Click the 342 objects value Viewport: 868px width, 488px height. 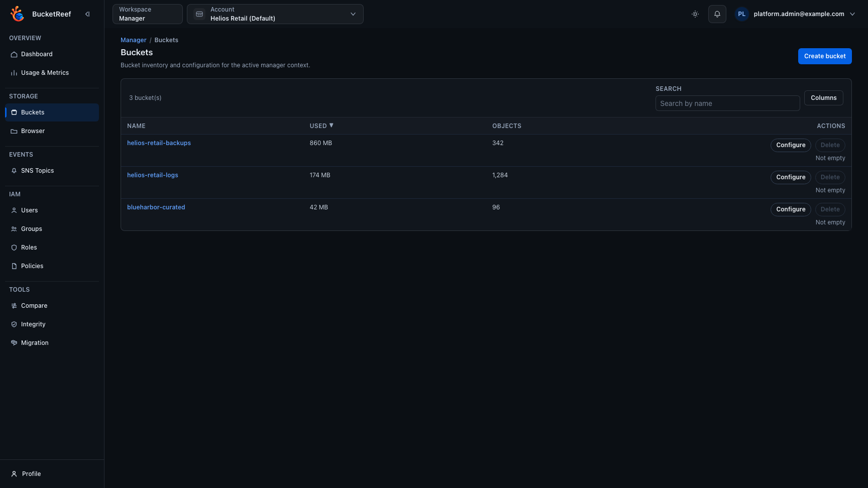[x=498, y=143]
